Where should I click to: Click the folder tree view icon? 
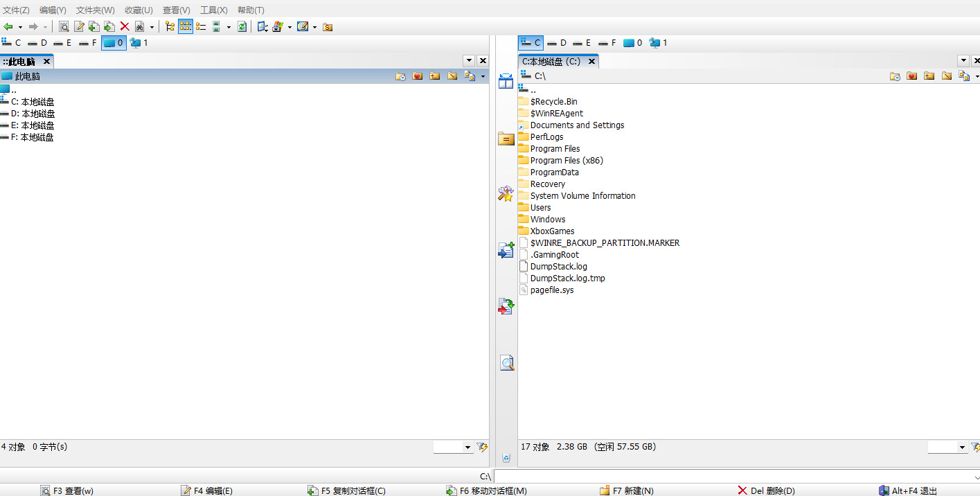point(170,26)
